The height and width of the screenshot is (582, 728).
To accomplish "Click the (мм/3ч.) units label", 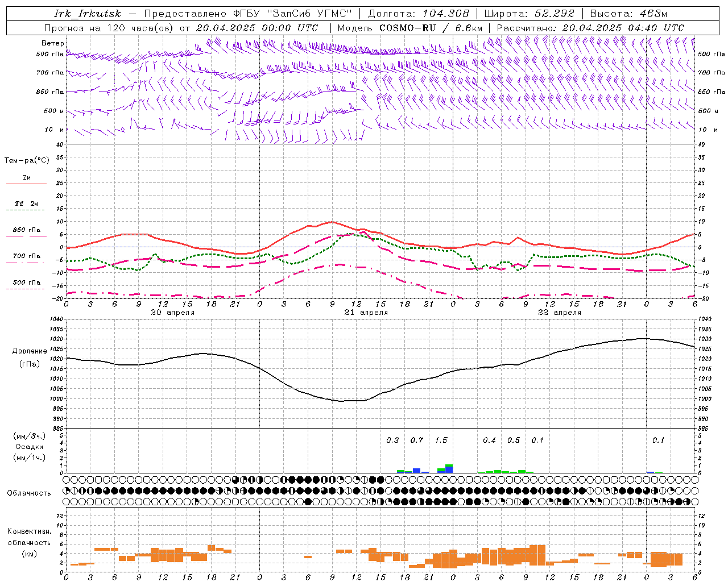I will [30, 436].
